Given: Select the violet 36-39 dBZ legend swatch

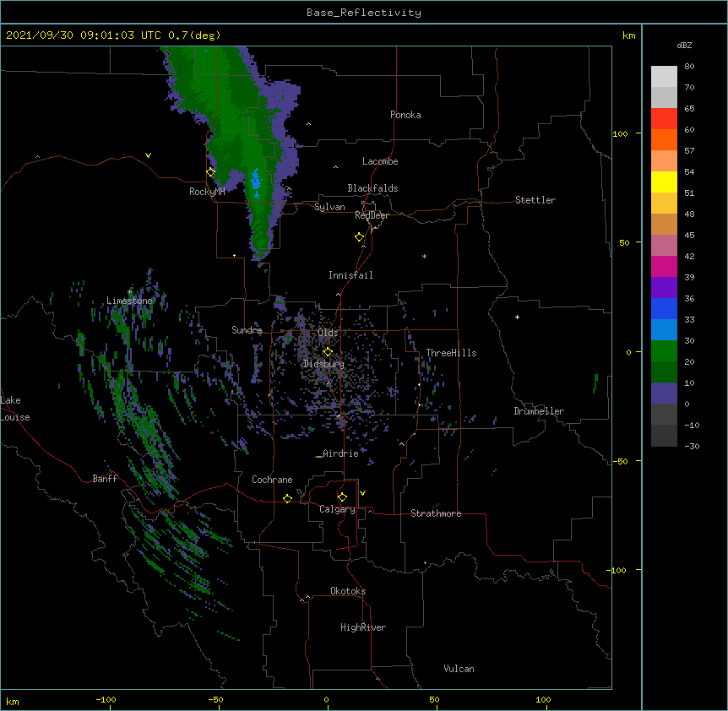Looking at the screenshot, I should [x=664, y=288].
